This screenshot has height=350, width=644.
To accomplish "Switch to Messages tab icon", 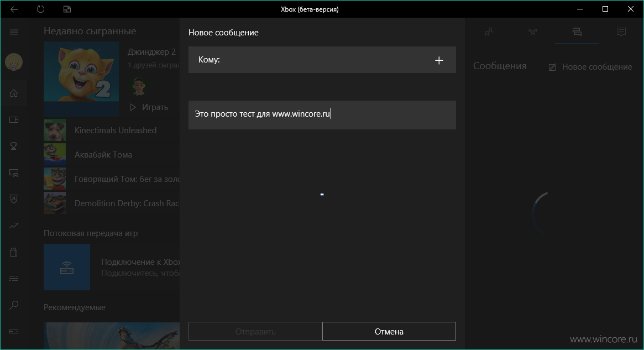I will 577,32.
